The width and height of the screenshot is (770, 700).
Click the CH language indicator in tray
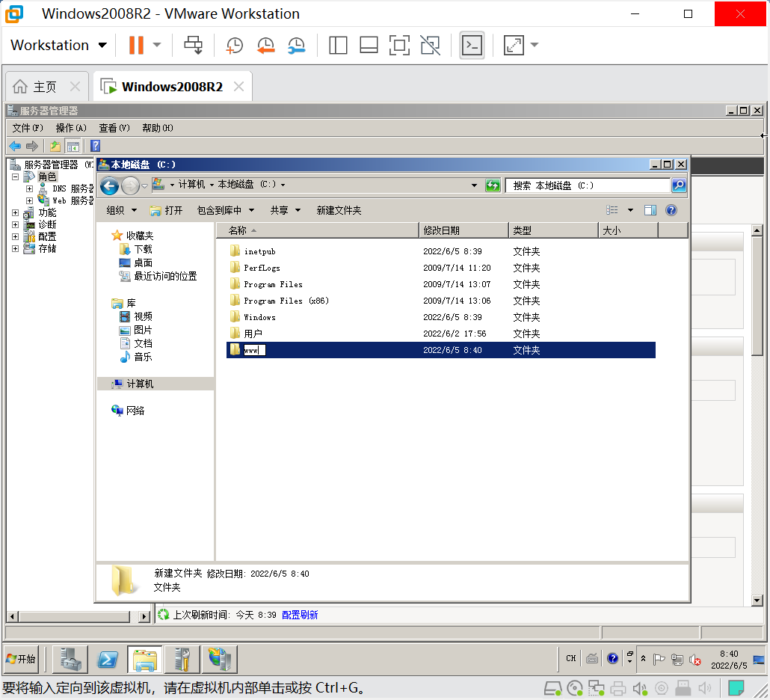pos(570,658)
